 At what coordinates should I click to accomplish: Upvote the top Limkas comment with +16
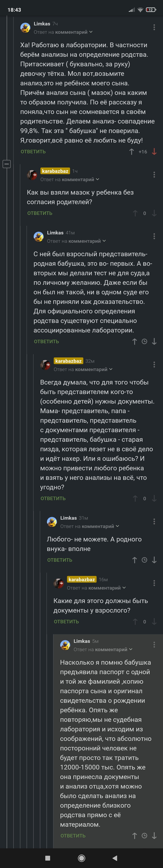(131, 152)
